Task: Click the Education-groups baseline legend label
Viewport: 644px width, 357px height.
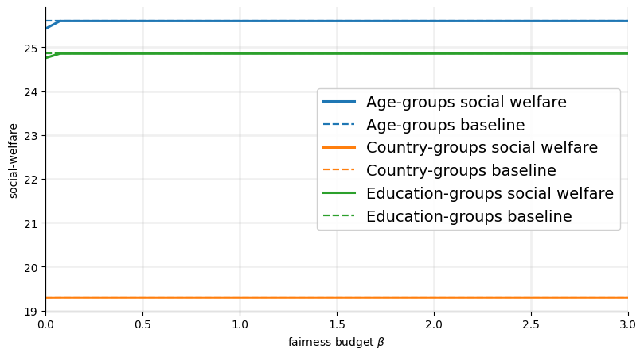Action: coord(469,216)
